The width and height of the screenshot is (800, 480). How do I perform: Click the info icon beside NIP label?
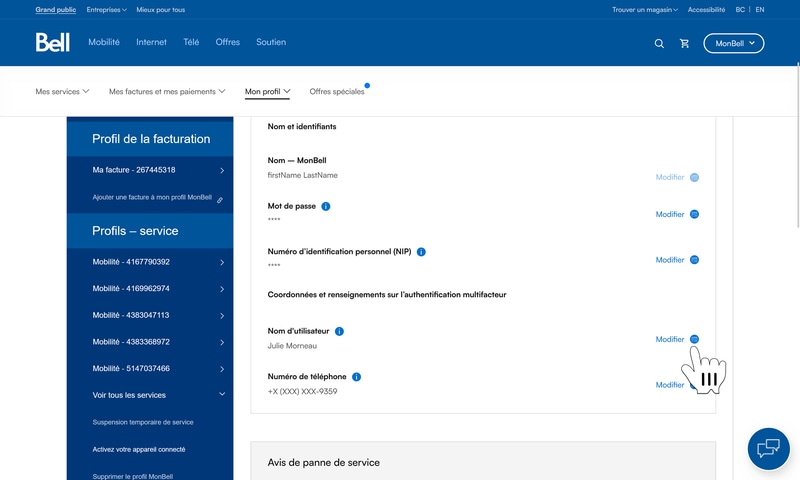pos(421,252)
